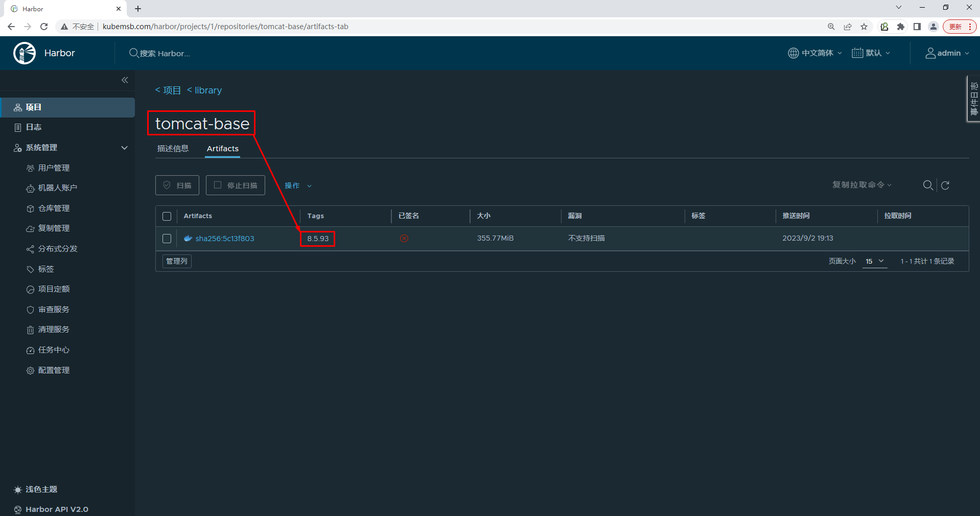980x516 pixels.
Task: Open browser profile avatar icon
Action: tap(934, 27)
